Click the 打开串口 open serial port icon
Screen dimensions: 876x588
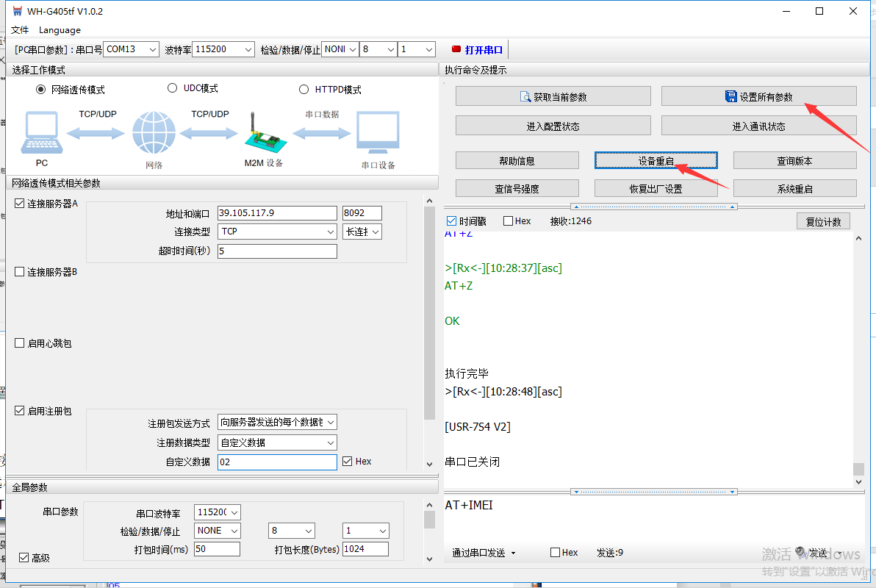[456, 50]
